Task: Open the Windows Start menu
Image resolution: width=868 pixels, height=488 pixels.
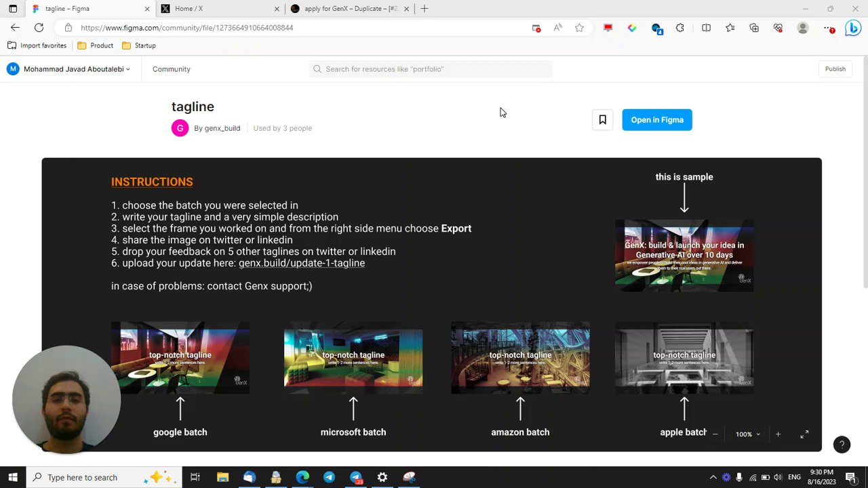Action: tap(12, 477)
